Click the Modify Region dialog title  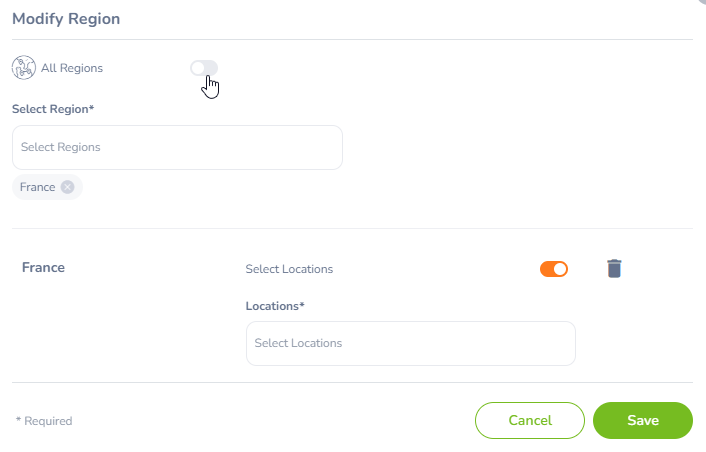66,19
